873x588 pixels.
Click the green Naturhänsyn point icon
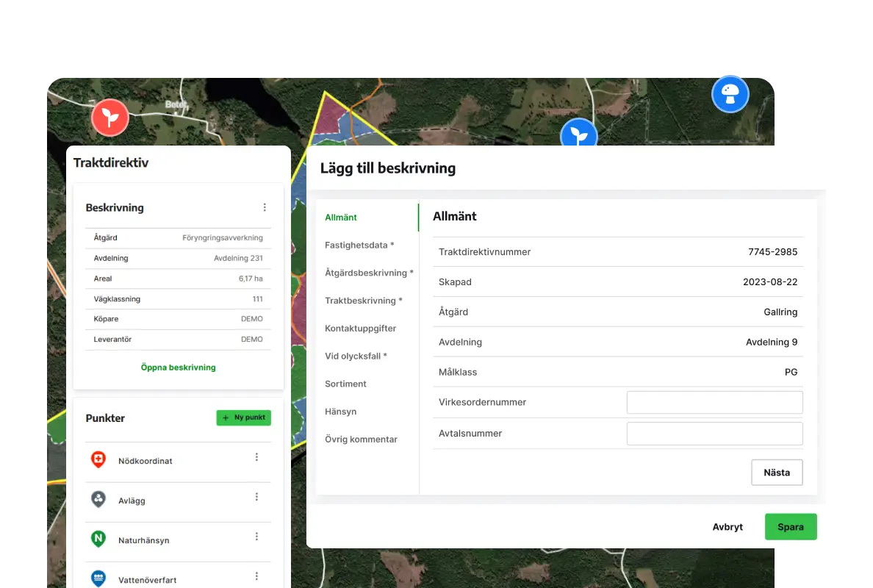pyautogui.click(x=98, y=539)
